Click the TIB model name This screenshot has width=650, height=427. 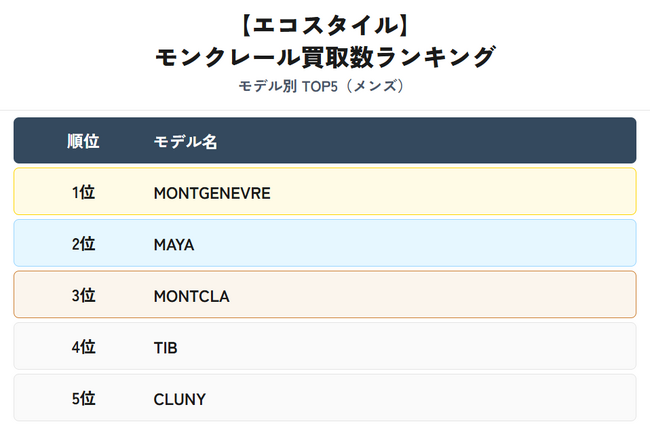[x=165, y=347]
